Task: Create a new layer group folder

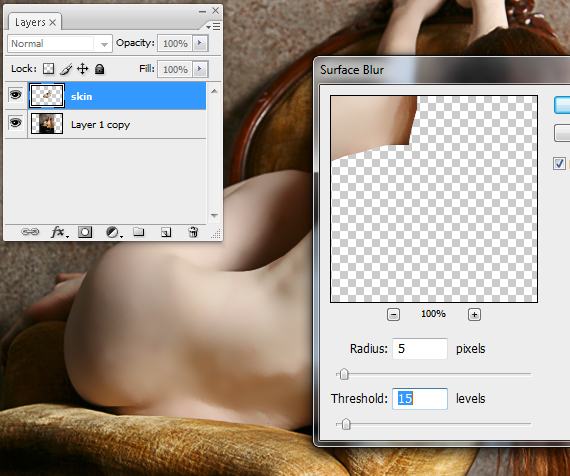Action: point(139,232)
